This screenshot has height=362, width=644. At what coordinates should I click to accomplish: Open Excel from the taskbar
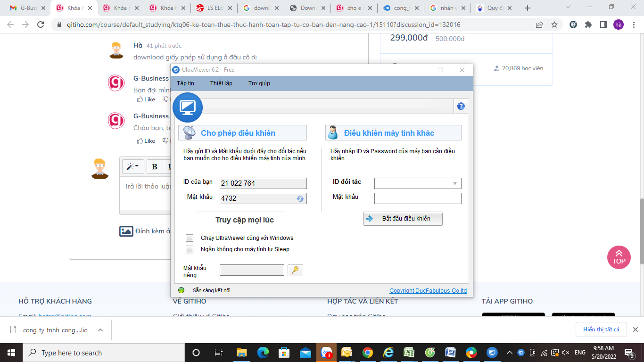409,353
